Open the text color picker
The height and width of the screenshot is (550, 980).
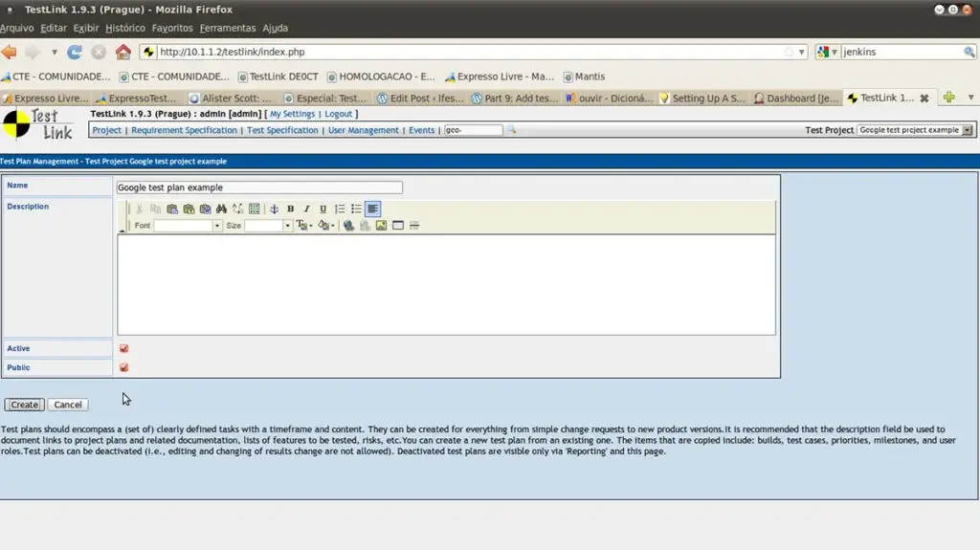click(x=304, y=226)
